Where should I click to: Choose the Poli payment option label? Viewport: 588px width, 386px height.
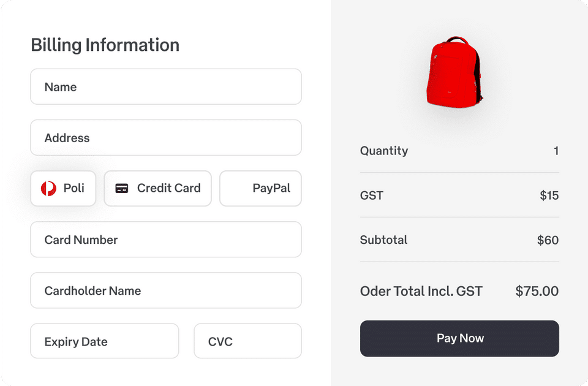pos(74,188)
